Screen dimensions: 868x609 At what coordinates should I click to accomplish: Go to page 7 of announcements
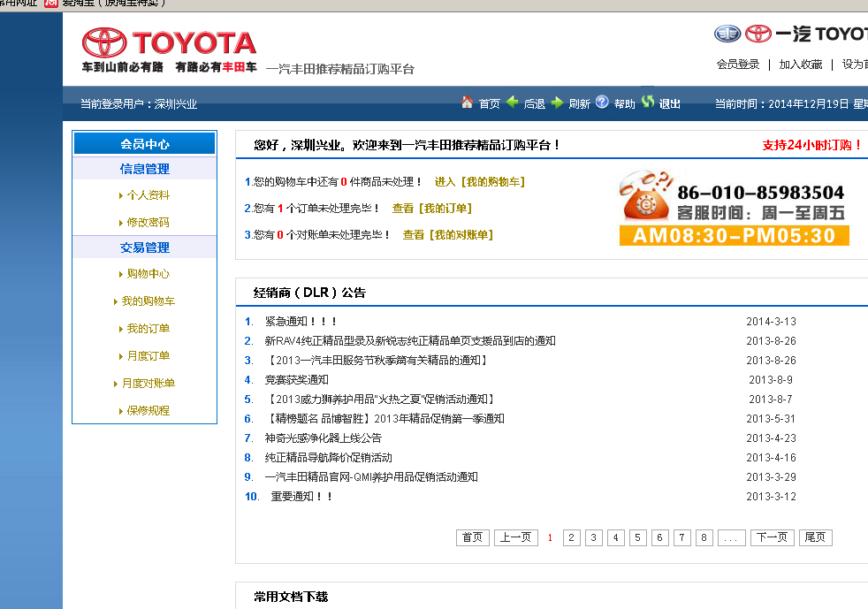[x=682, y=537]
